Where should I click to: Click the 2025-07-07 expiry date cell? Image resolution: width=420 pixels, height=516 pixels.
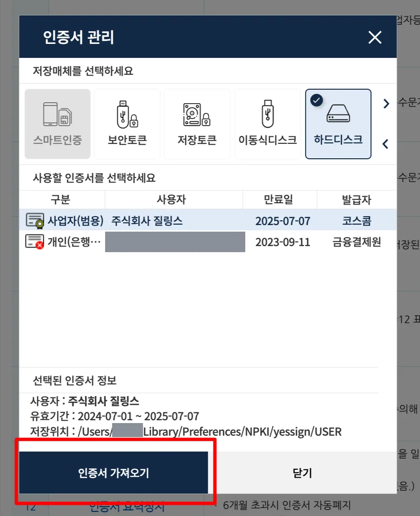tap(283, 221)
